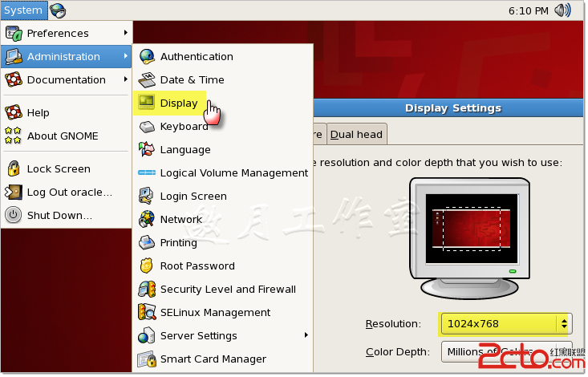Click the Date & Time calendar icon

pyautogui.click(x=147, y=80)
